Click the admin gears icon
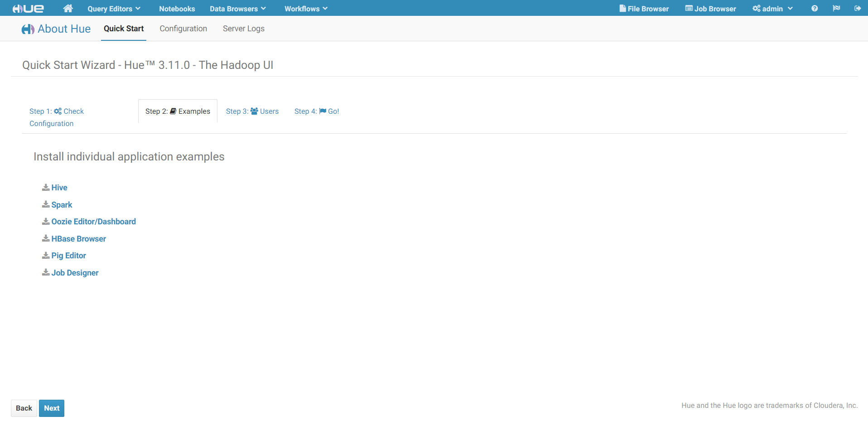This screenshot has width=868, height=426. tap(757, 8)
